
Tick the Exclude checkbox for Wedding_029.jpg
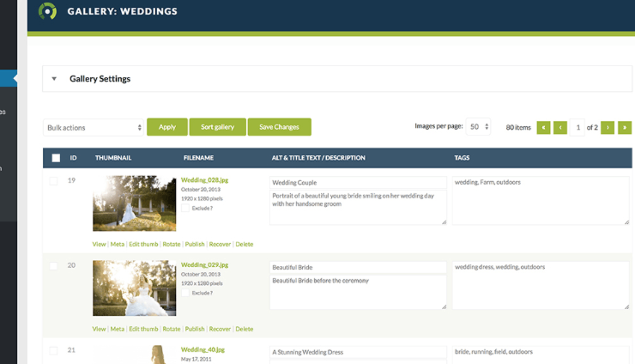(186, 293)
